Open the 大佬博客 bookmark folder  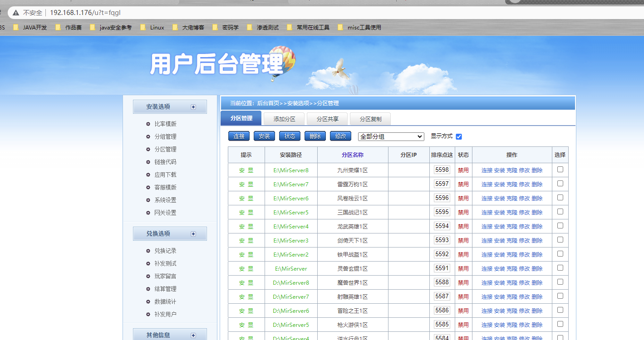[x=188, y=27]
